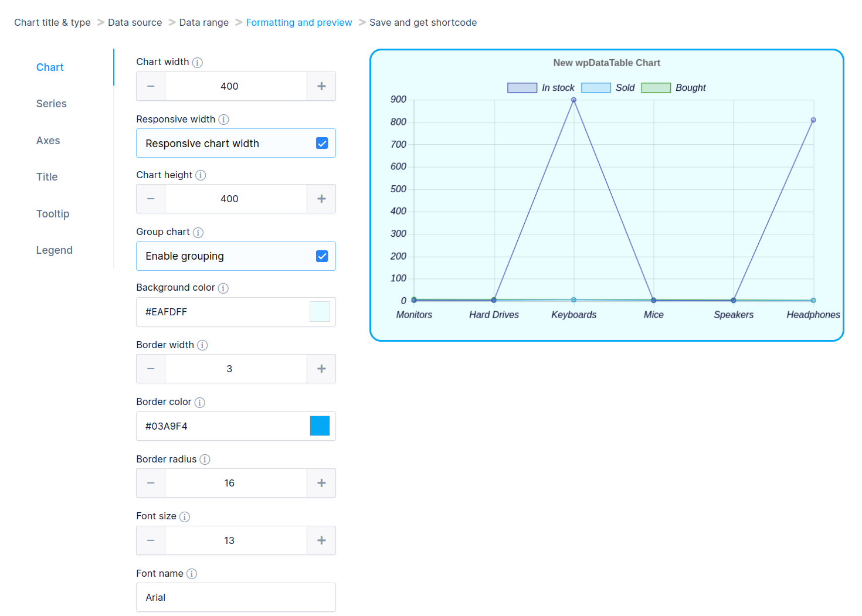Toggle Sold series in chart legend
Screen dimensions: 862x616
coord(608,88)
